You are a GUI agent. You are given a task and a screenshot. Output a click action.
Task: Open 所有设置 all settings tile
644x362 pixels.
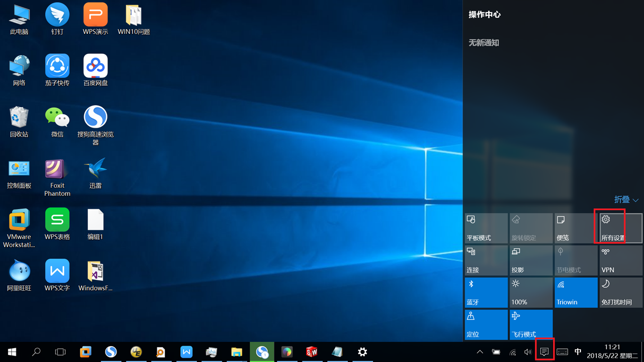coord(621,228)
